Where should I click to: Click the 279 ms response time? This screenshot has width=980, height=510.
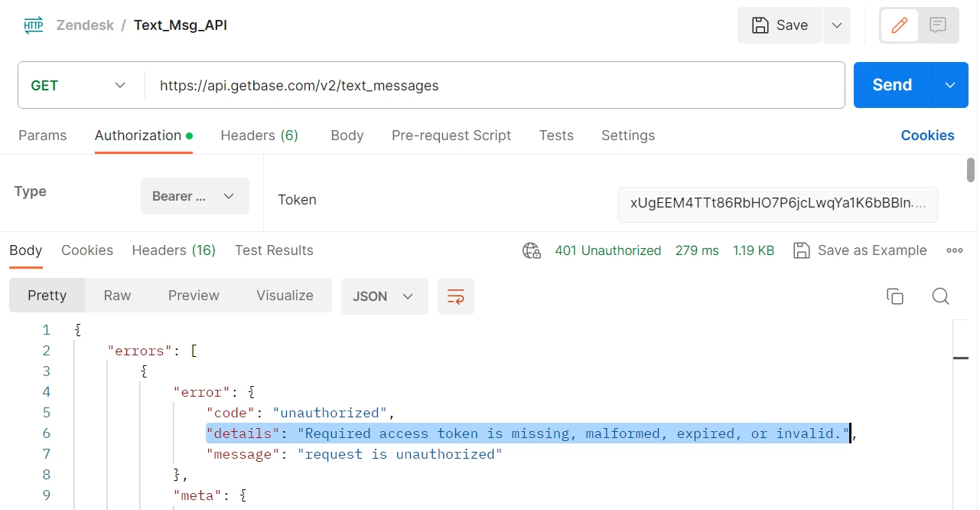point(697,250)
